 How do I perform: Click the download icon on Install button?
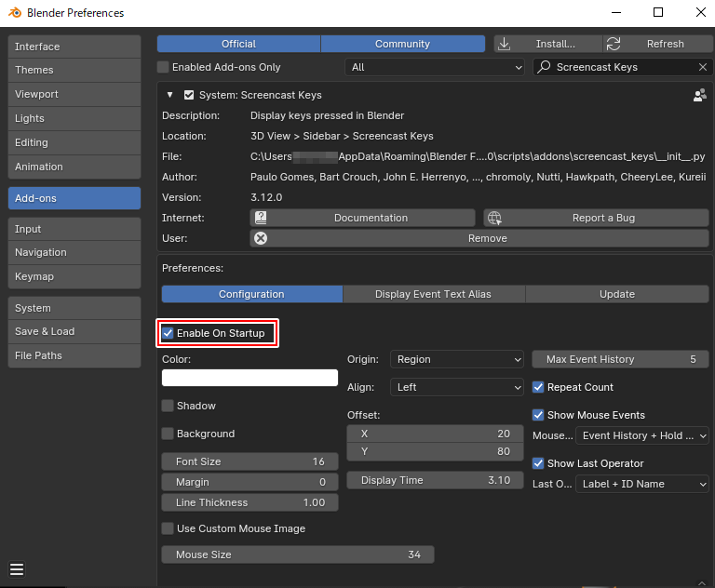click(x=505, y=44)
